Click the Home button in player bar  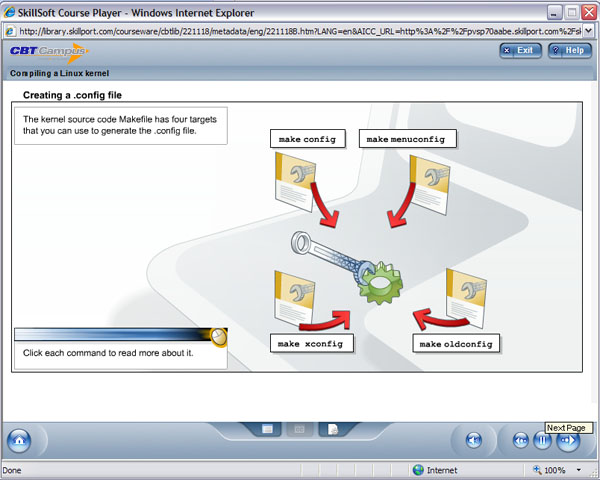[19, 440]
